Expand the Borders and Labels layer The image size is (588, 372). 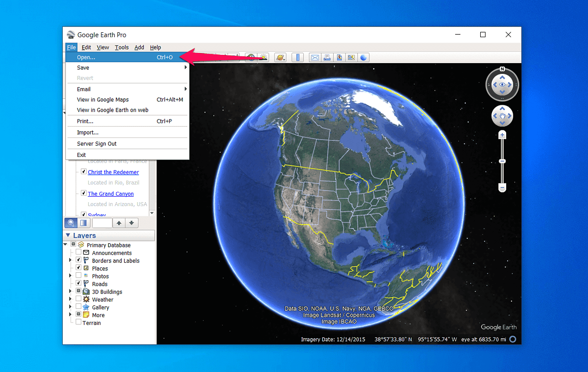pyautogui.click(x=71, y=260)
